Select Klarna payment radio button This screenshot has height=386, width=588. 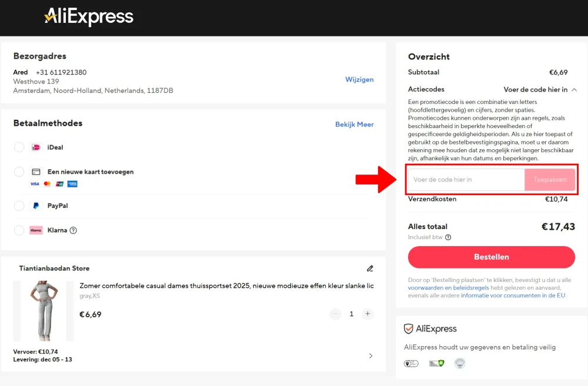tap(19, 230)
